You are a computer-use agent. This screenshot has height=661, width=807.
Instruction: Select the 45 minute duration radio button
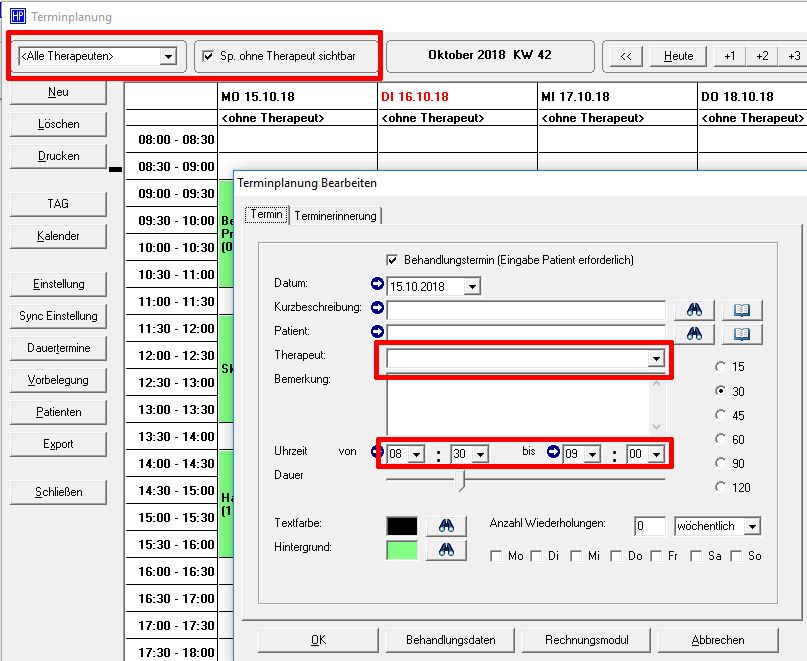pyautogui.click(x=722, y=415)
